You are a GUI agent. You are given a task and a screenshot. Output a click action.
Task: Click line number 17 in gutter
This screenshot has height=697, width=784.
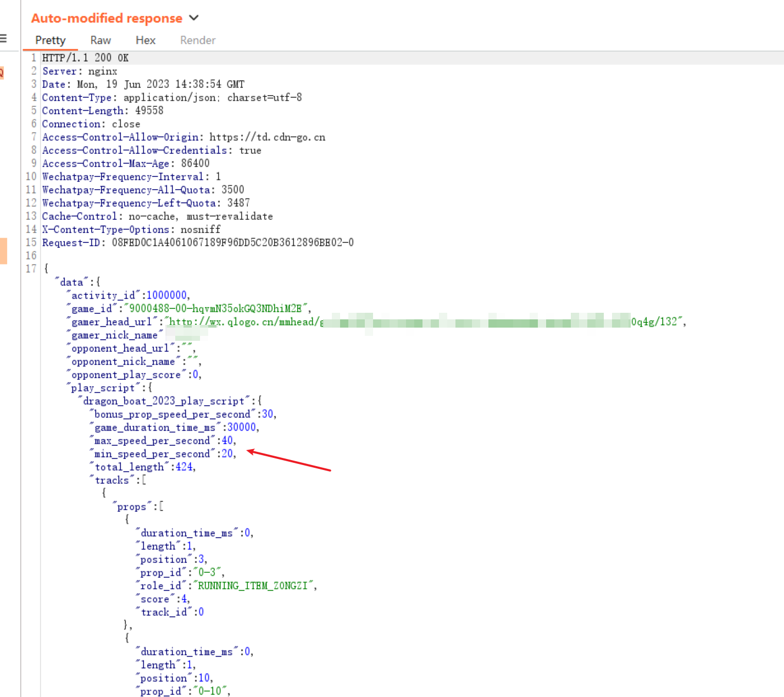coord(31,269)
